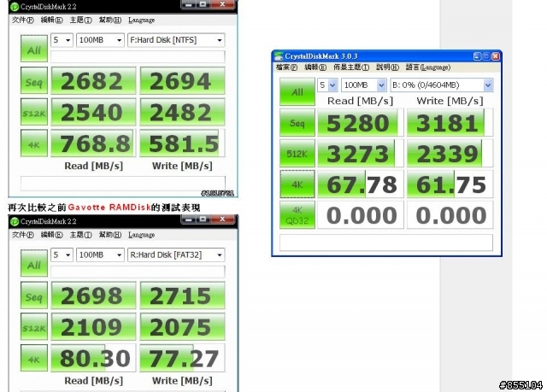Viewport: 547px width, 392px height.
Task: Open 文件 menu in top CrystalDiskMark 2.2 window
Action: 23,20
